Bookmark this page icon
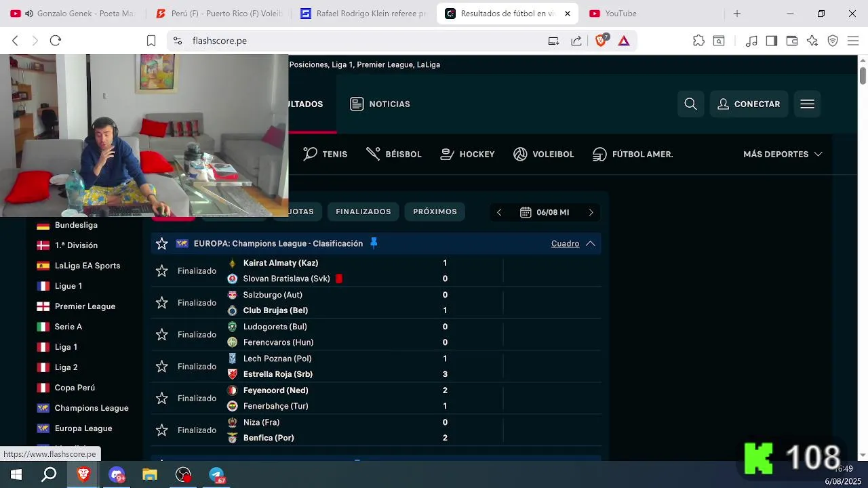This screenshot has width=868, height=488. pyautogui.click(x=151, y=41)
